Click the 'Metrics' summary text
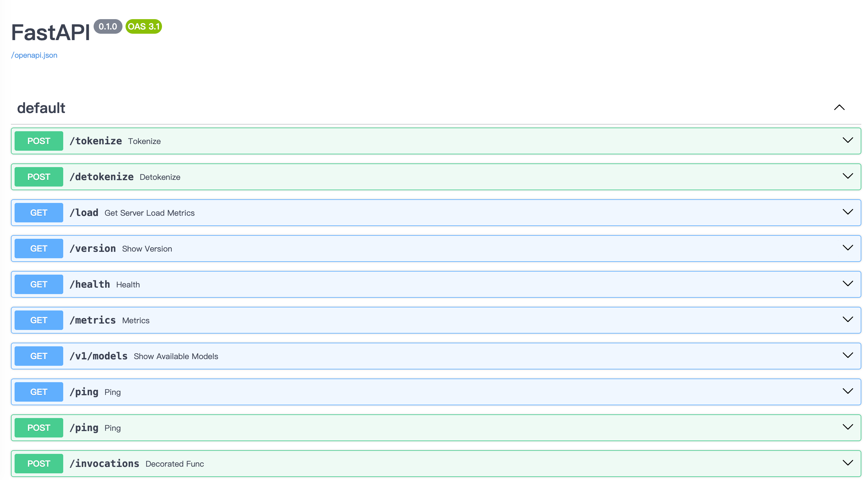 136,321
